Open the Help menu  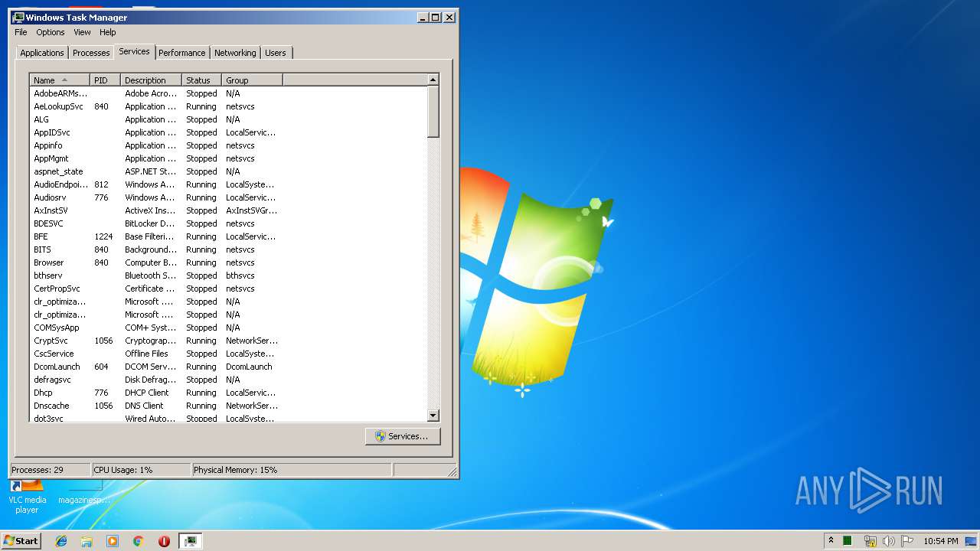pos(108,32)
